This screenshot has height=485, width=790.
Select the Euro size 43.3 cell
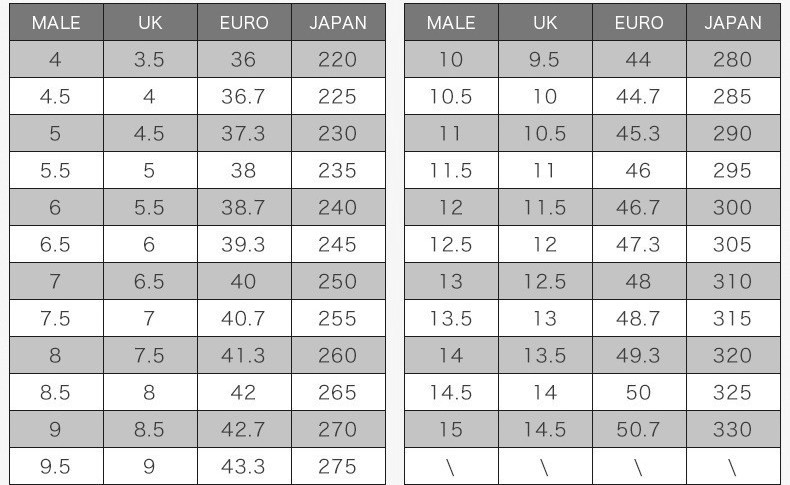[x=244, y=467]
